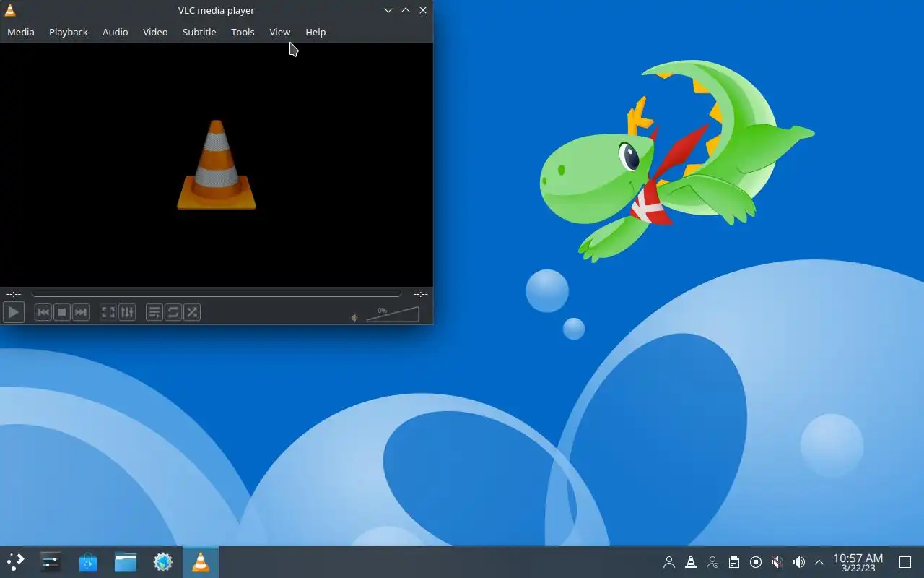The height and width of the screenshot is (578, 924).
Task: Click the Stop playback button
Action: (62, 312)
